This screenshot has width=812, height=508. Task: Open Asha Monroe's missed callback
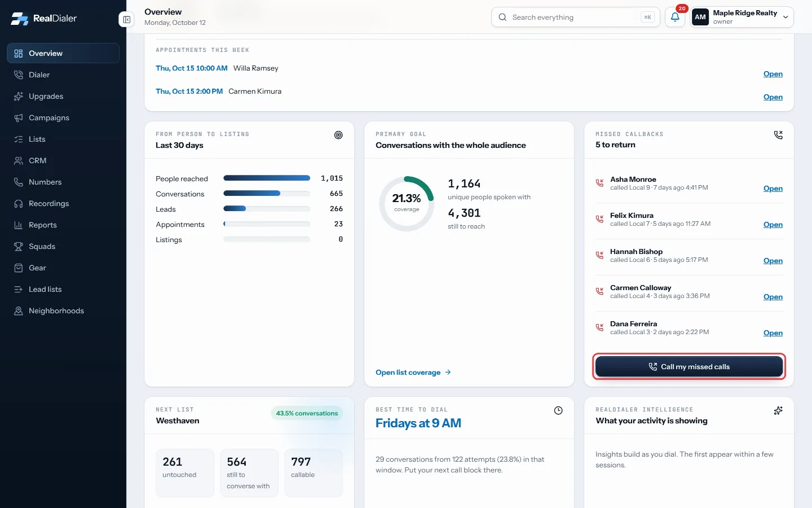point(773,189)
